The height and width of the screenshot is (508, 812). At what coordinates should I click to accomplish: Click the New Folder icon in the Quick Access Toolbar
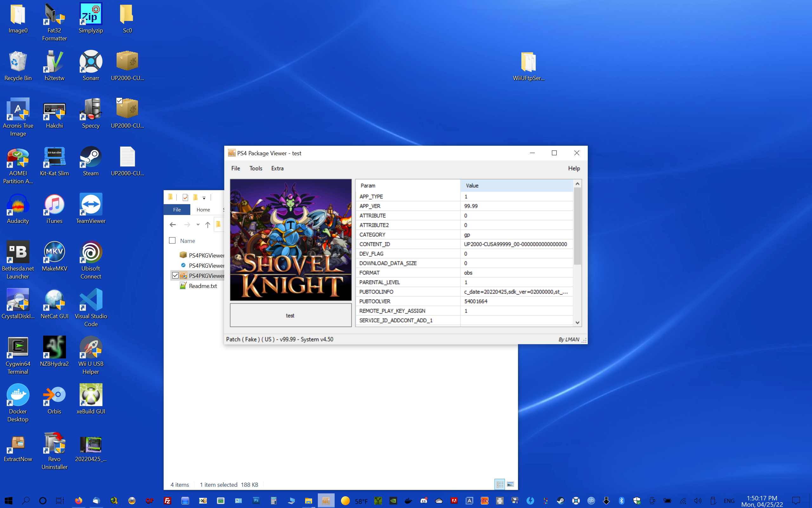coord(195,197)
